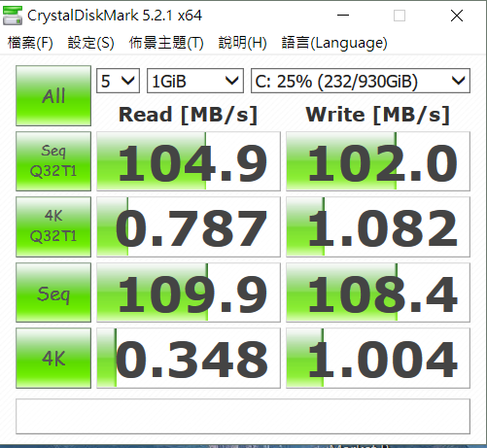This screenshot has width=487, height=448.
Task: Choose drive from C: 25% (232/930GiB) dropdown
Action: pyautogui.click(x=361, y=81)
